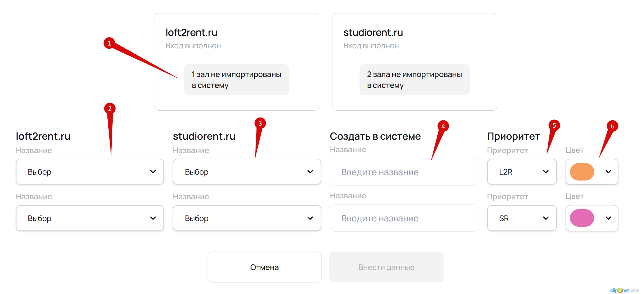The width and height of the screenshot is (644, 294).
Task: Click chevron arrow in L2R dropdown
Action: tap(546, 172)
